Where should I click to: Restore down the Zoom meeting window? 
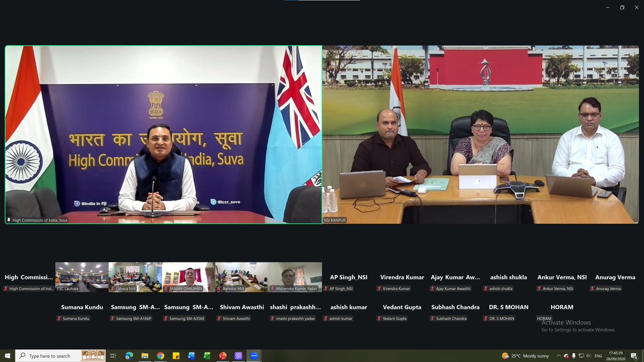click(622, 8)
